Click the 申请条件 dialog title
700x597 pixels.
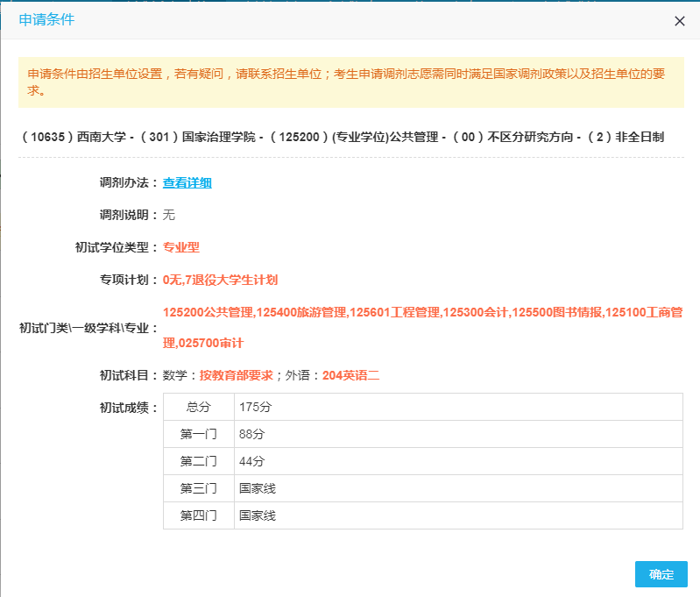pyautogui.click(x=46, y=20)
